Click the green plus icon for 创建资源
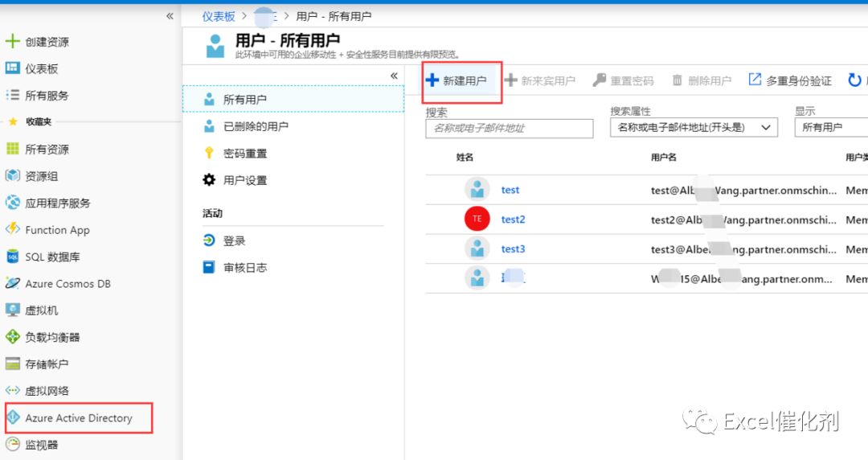 point(12,41)
